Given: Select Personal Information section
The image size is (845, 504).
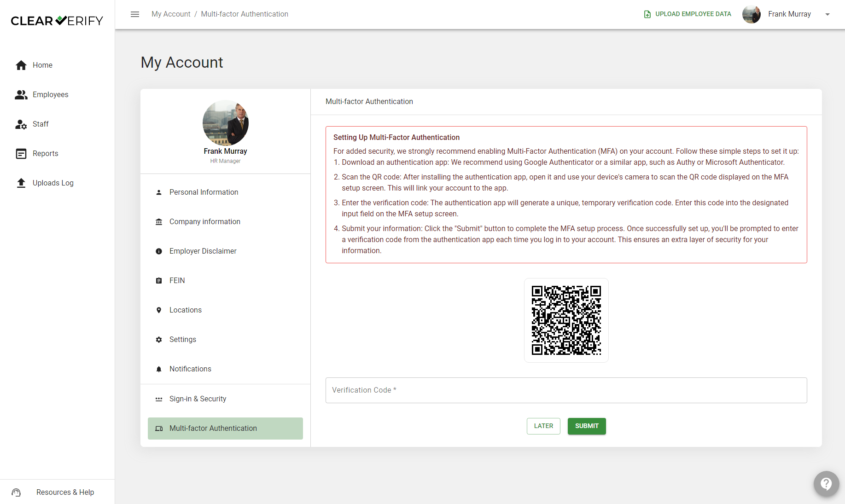Looking at the screenshot, I should click(225, 192).
